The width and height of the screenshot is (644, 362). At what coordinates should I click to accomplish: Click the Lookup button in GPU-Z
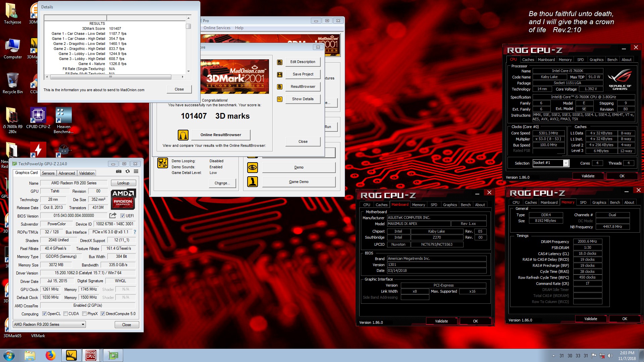(x=123, y=183)
